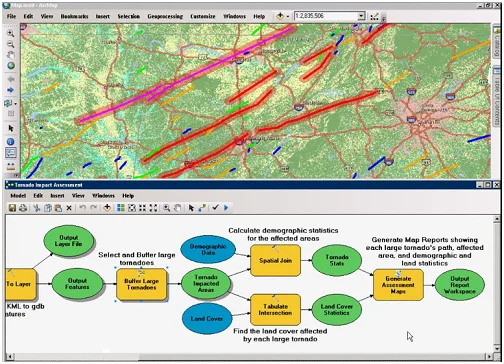Click Fixed Zoom Out in model toolbar
This screenshot has width=504, height=364.
point(153,208)
